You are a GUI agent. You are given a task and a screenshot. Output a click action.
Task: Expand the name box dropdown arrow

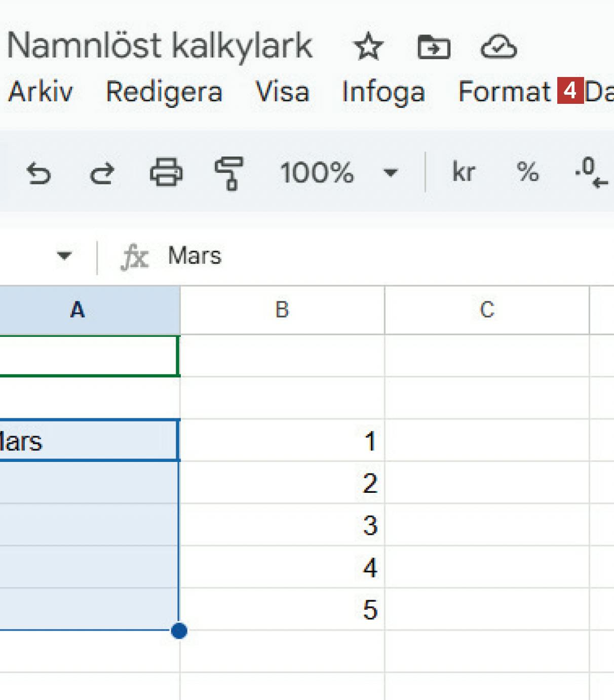point(64,255)
